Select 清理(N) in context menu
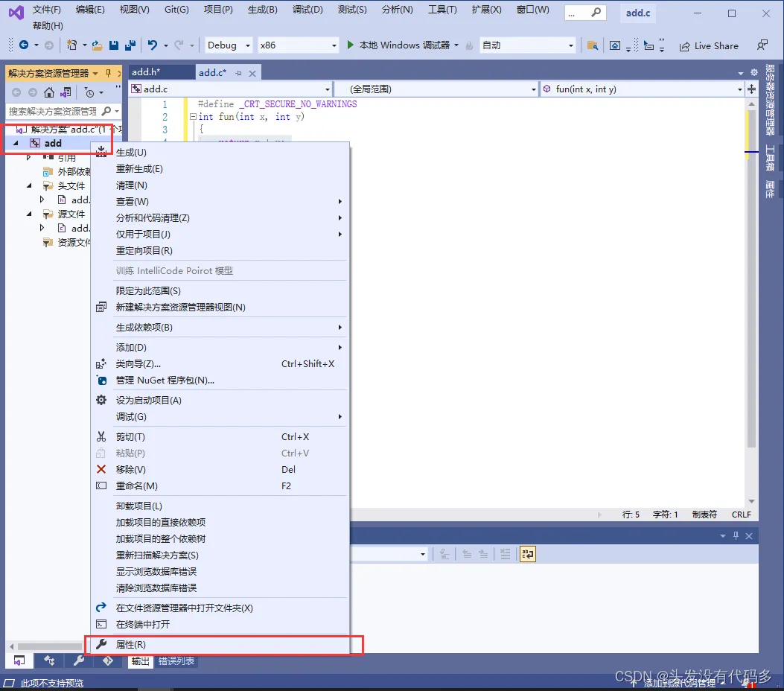This screenshot has height=691, width=784. pyautogui.click(x=220, y=185)
